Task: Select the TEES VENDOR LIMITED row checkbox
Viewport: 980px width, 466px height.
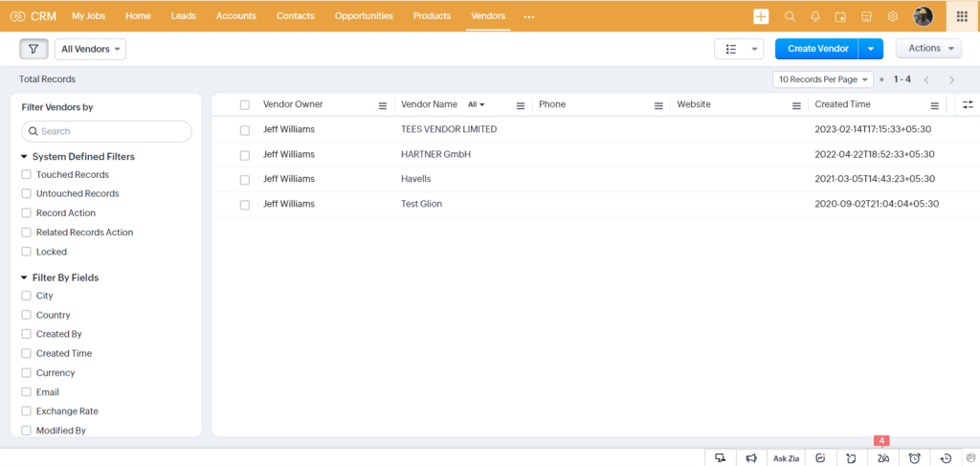Action: point(245,130)
